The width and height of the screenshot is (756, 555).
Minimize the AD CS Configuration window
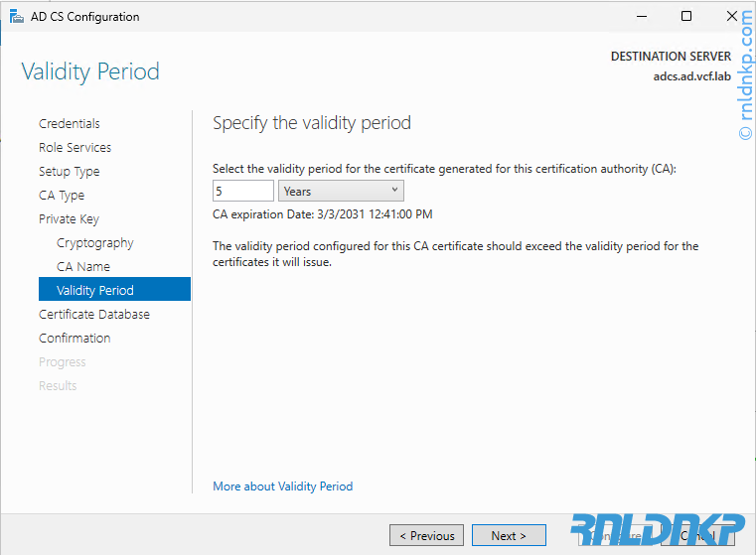[640, 16]
